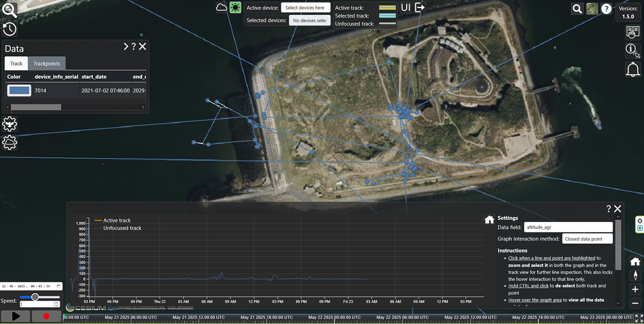Click the history clock icon

click(x=9, y=29)
